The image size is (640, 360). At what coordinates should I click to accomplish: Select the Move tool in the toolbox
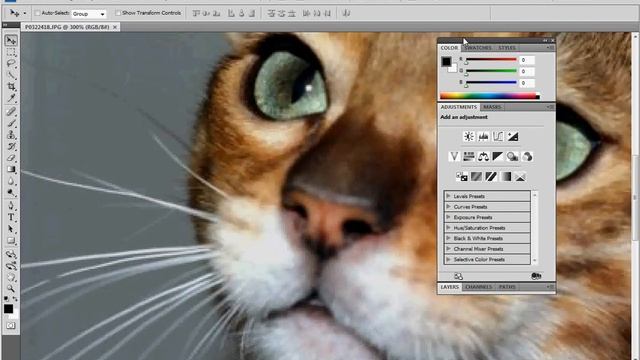point(11,40)
